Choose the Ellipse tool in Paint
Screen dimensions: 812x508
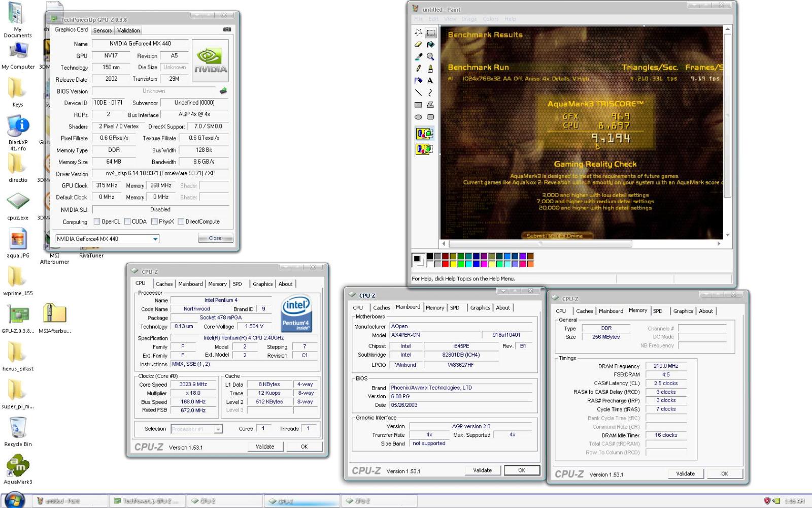coord(418,117)
